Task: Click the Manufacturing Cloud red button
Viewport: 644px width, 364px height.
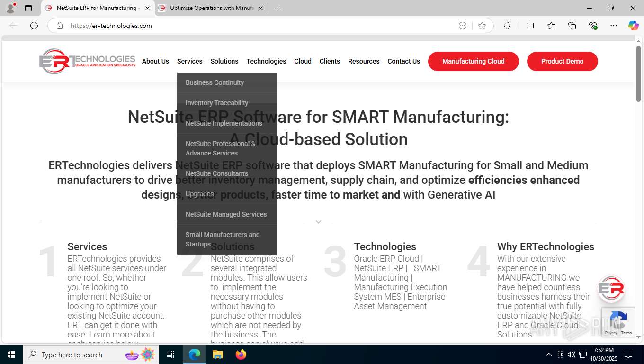Action: click(474, 61)
